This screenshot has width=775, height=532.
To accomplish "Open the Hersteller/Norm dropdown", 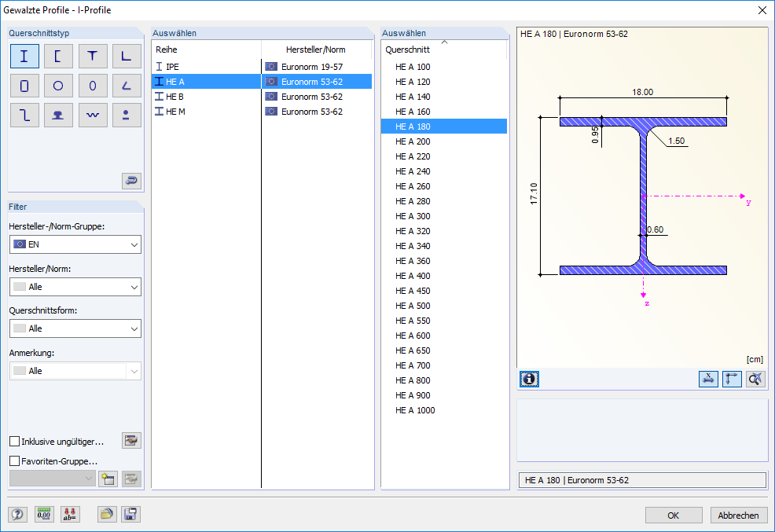I will click(75, 287).
